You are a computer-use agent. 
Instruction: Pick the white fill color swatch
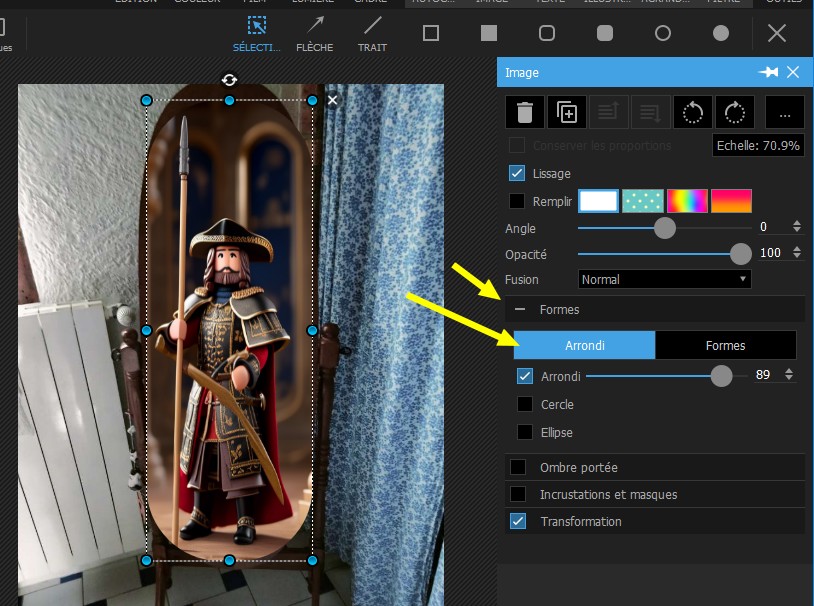pyautogui.click(x=598, y=201)
